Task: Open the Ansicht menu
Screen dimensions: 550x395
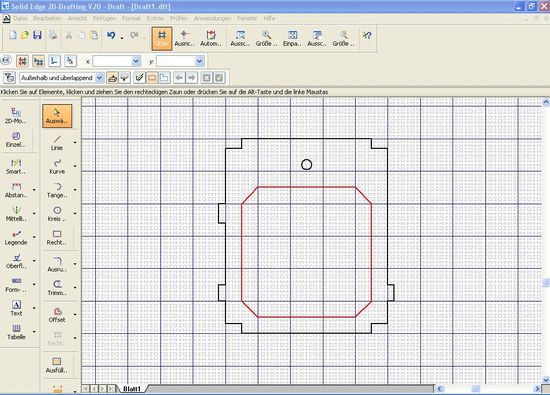Action: pyautogui.click(x=77, y=18)
